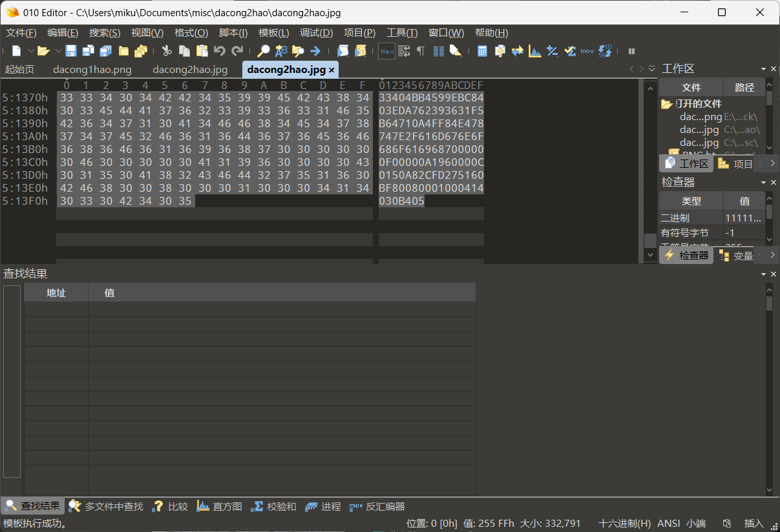Viewport: 780px width, 532px height.
Task: Click the Redo arrow icon
Action: click(x=237, y=51)
